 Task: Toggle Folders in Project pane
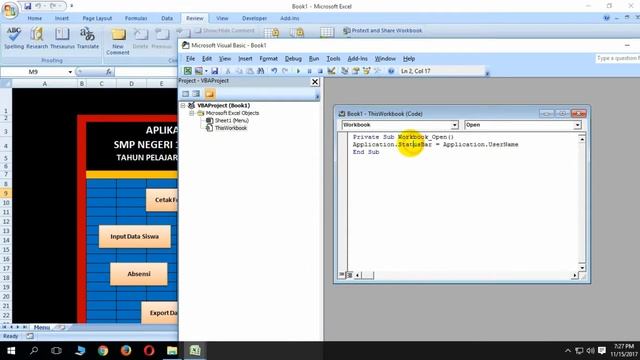tap(210, 94)
